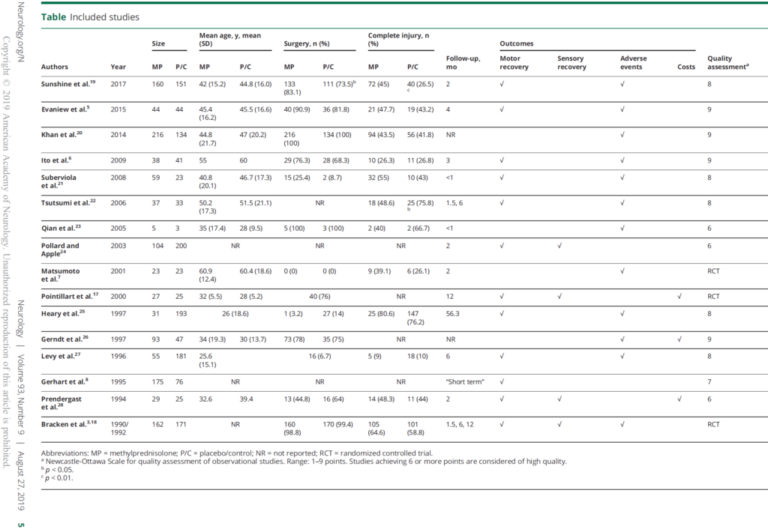Select the "Short term" follow-up cell
Viewport: 768px width, 532px height.
click(x=465, y=381)
